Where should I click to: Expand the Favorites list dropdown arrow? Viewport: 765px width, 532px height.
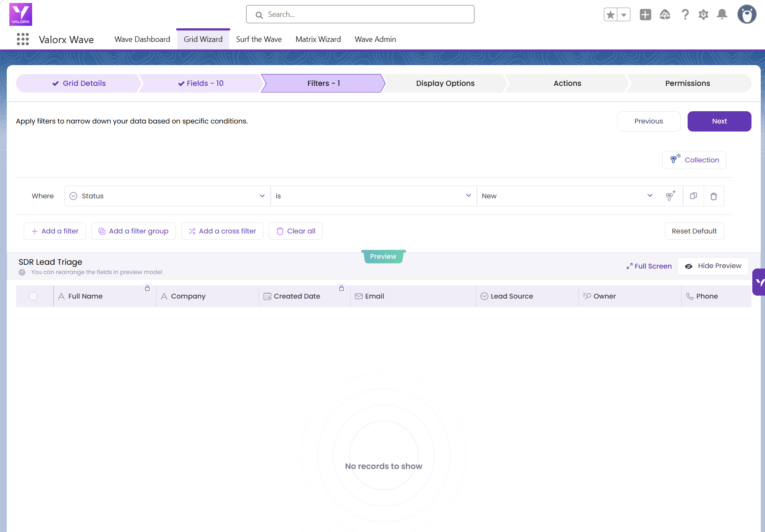tap(624, 15)
